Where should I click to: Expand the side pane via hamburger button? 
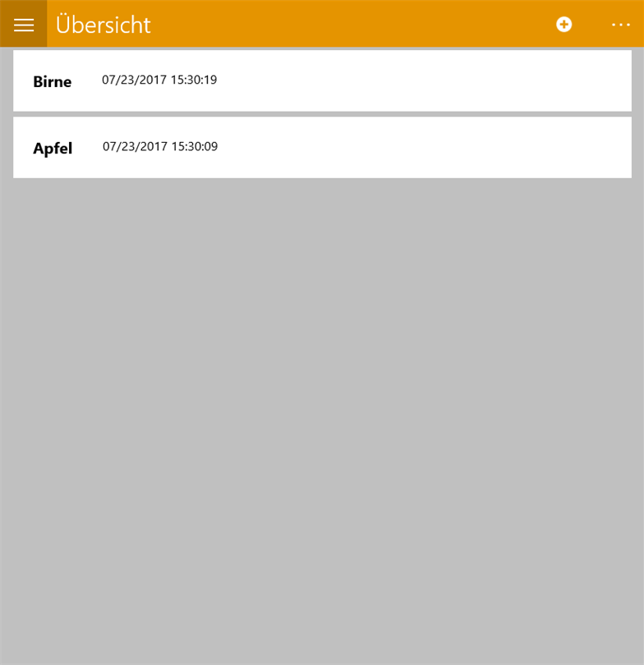pyautogui.click(x=23, y=24)
